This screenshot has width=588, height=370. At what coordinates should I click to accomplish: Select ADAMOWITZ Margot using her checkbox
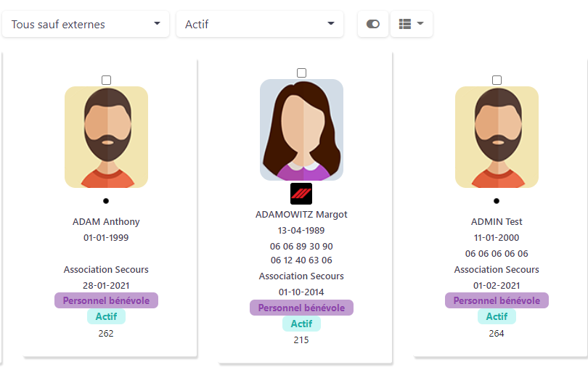(x=301, y=73)
